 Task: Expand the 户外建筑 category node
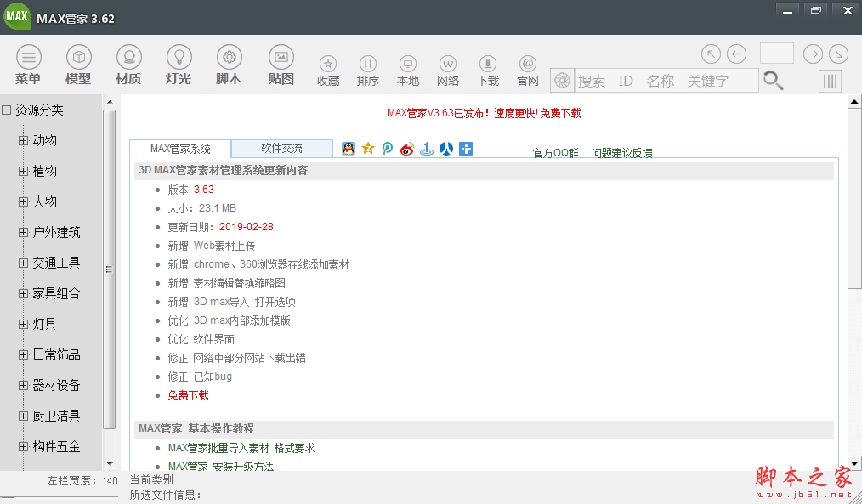click(23, 233)
